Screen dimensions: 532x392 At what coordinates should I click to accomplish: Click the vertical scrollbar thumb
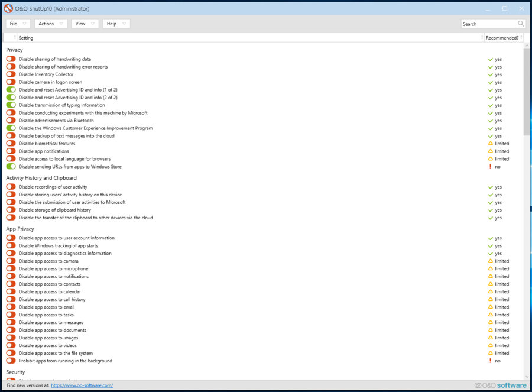pyautogui.click(x=527, y=92)
